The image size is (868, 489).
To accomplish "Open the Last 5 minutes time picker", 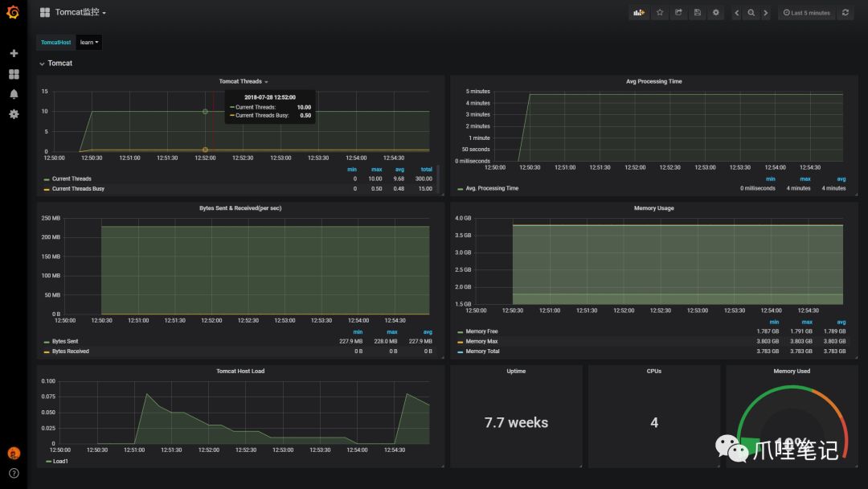I will coord(807,12).
